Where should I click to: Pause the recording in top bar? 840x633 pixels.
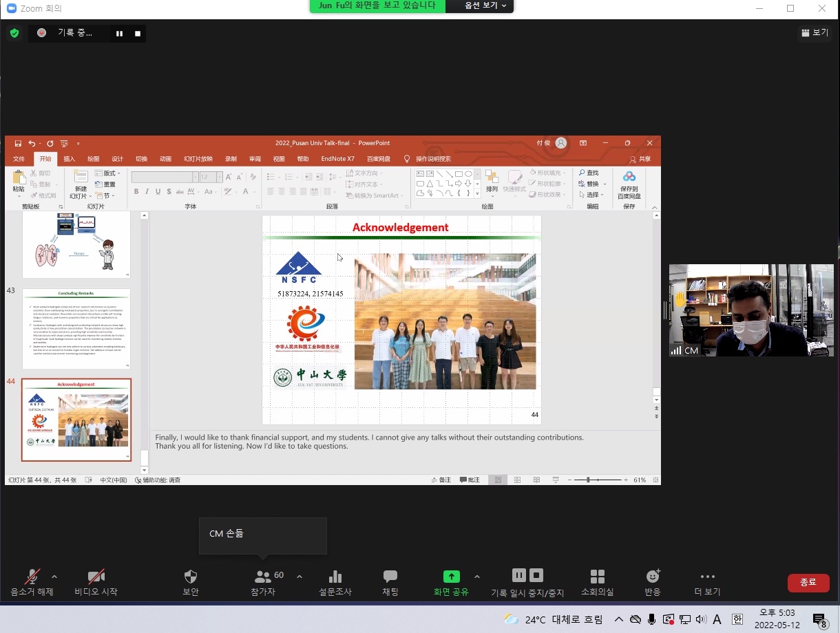119,33
